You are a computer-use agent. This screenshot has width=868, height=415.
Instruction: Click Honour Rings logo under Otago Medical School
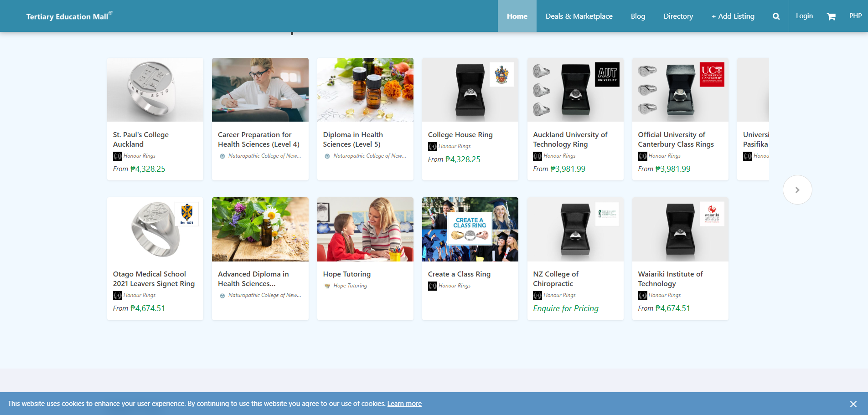tap(117, 296)
